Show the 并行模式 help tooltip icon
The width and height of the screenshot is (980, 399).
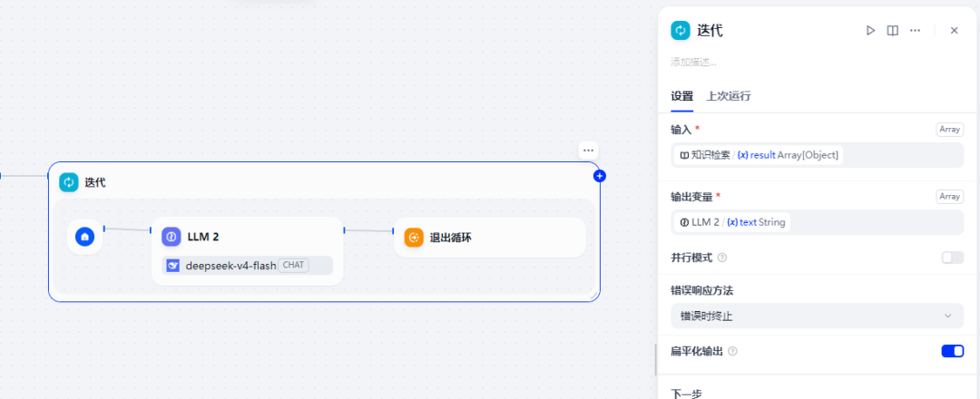(722, 258)
